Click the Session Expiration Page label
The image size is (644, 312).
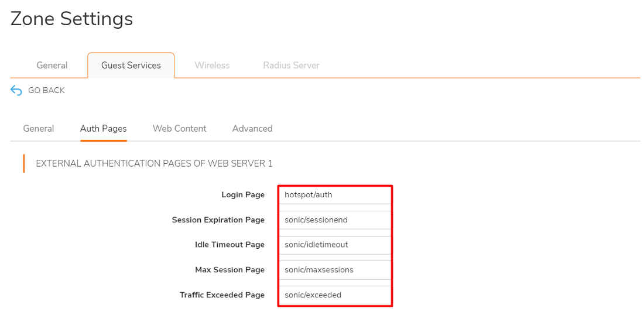click(x=218, y=220)
